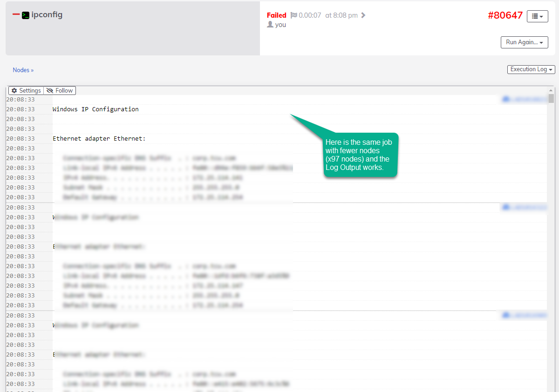Click the crossed-eye icon on the Follow button
Viewport: 559px width, 392px height.
click(x=49, y=90)
